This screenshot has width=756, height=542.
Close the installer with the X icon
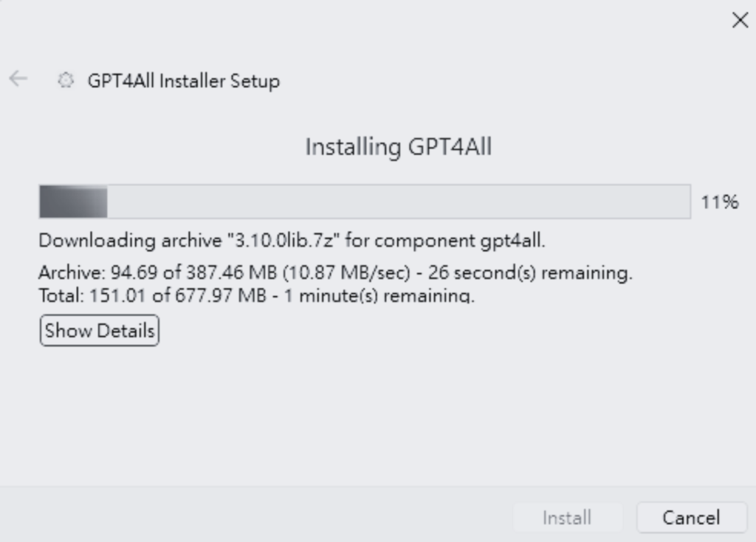(x=740, y=20)
